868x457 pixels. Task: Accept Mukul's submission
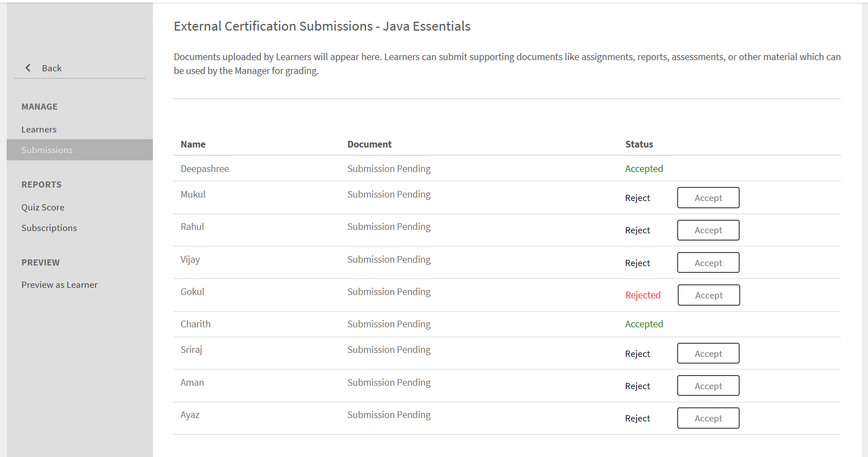coord(708,198)
